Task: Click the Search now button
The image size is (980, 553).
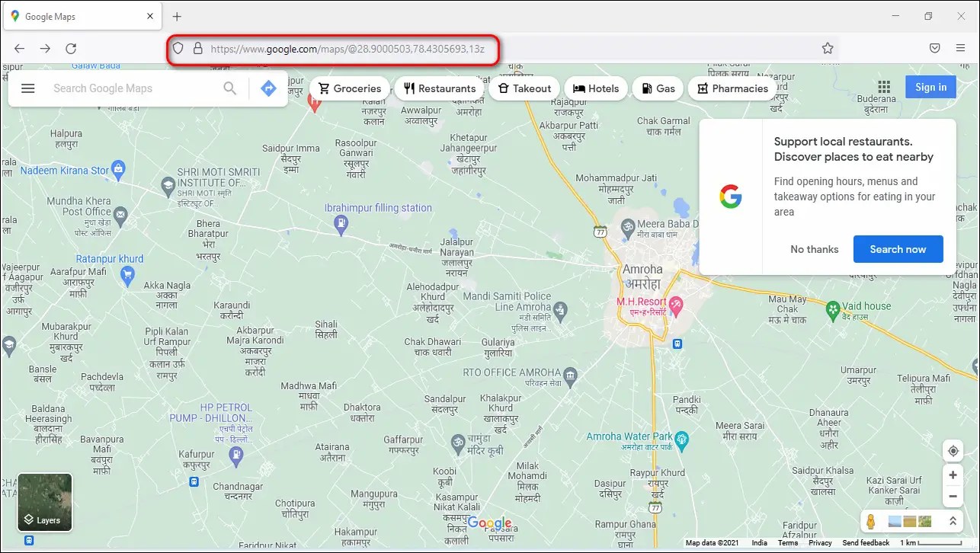Action: tap(898, 249)
